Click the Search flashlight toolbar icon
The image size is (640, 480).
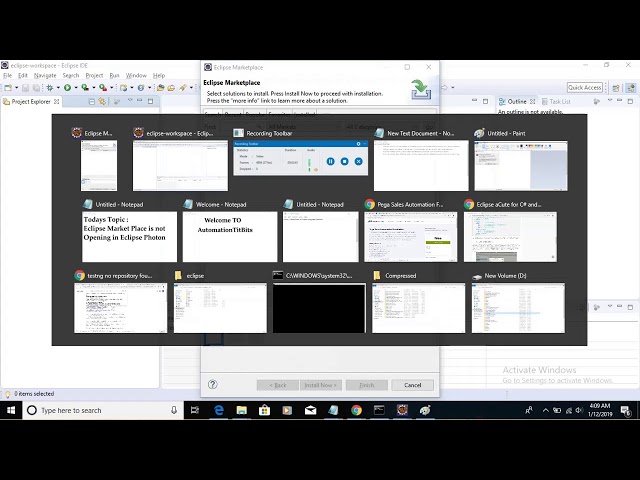[183, 87]
